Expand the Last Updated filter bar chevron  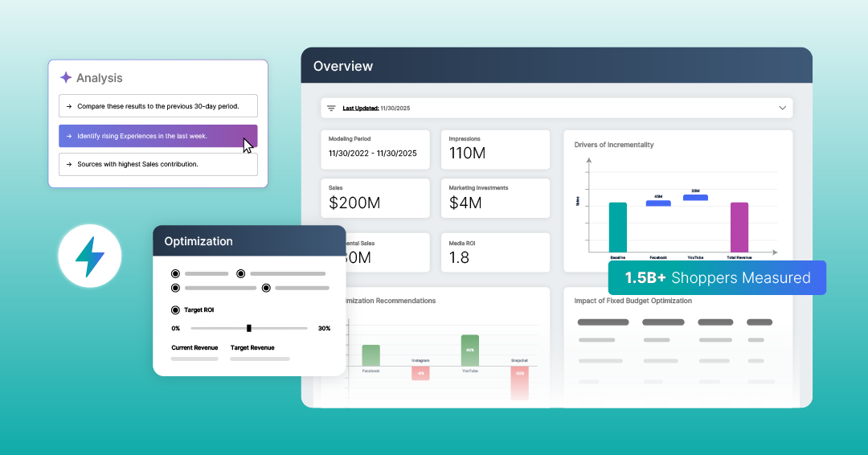tap(782, 108)
